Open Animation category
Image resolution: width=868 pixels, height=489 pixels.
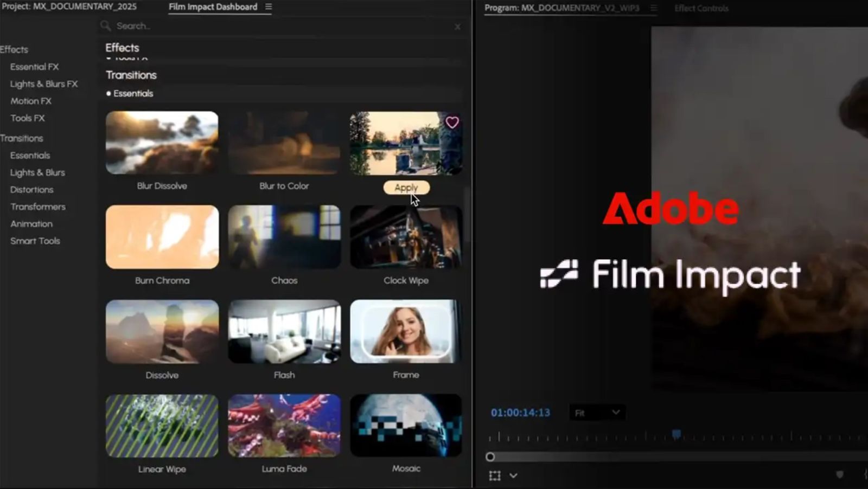[31, 224]
